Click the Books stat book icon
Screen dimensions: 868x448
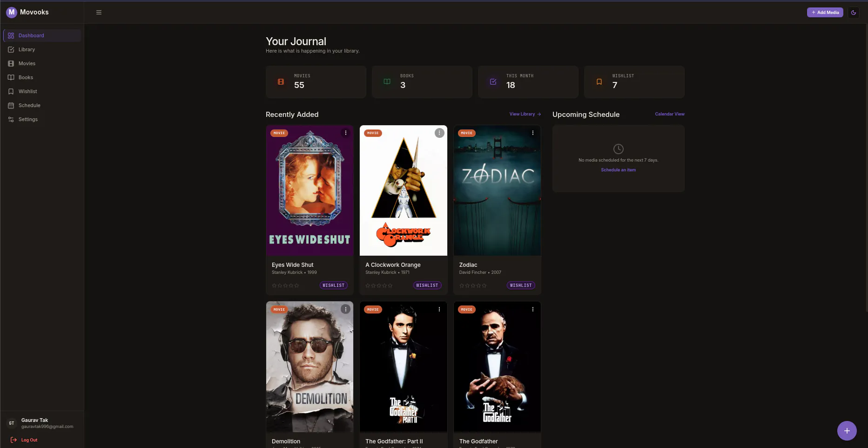(387, 82)
